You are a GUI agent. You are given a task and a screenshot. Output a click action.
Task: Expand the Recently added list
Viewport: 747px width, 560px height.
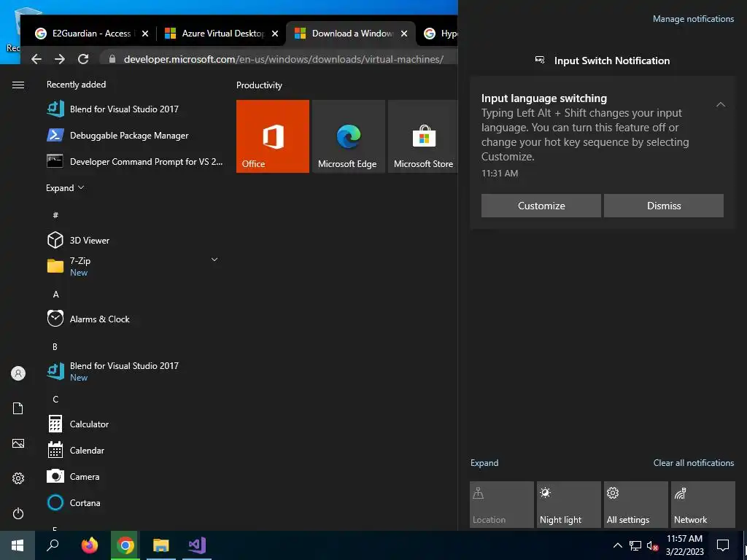[x=65, y=188]
